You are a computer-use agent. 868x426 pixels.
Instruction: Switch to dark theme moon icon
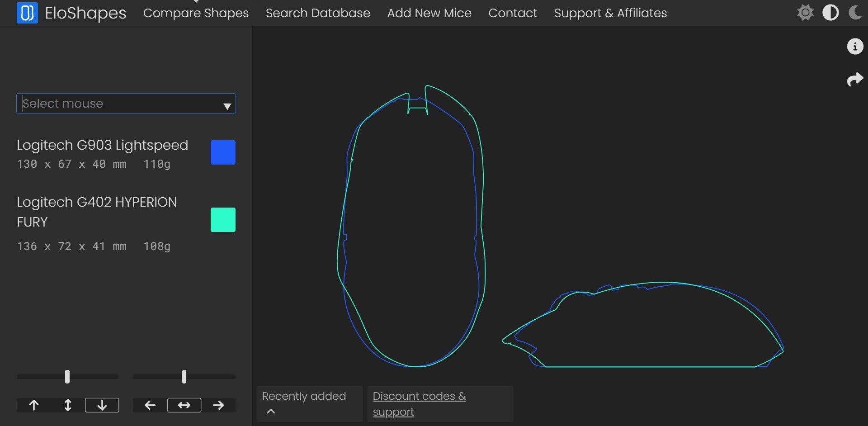(x=855, y=13)
